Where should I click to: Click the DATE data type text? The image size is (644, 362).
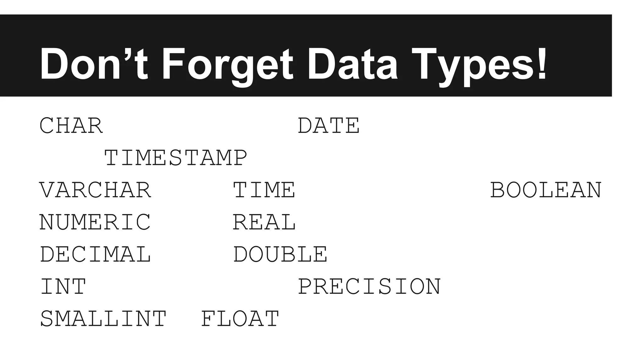(x=329, y=126)
